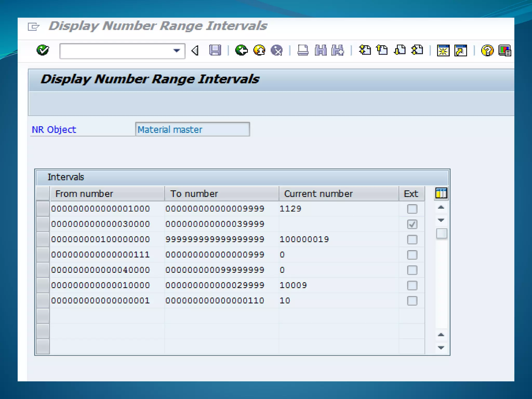532x399 pixels.
Task: Toggle Ext checkbox for interval 1000-9999
Action: click(x=412, y=209)
